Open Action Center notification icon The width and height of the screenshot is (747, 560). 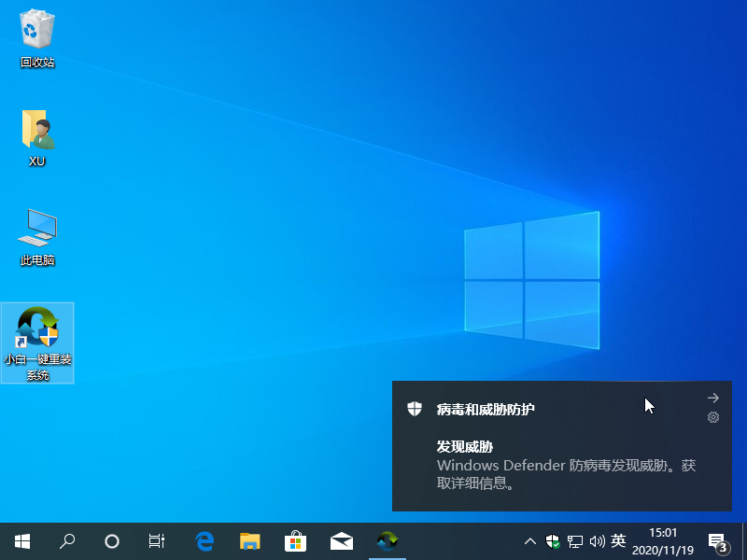pos(718,542)
